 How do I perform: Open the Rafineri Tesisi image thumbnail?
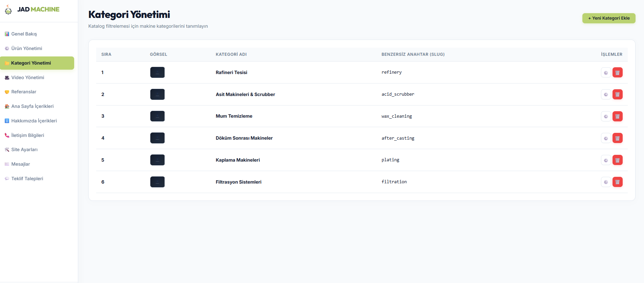[157, 72]
